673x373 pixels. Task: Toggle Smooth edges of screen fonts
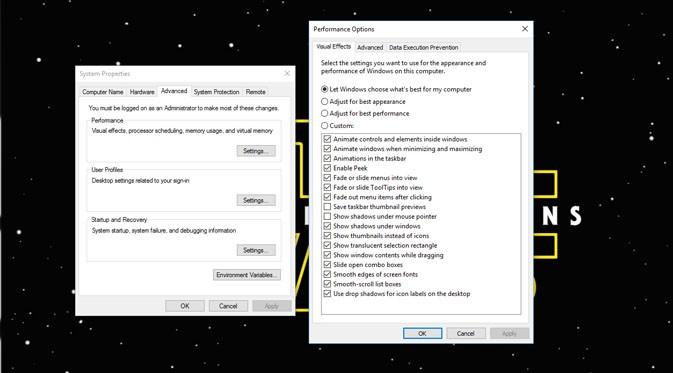tap(327, 274)
